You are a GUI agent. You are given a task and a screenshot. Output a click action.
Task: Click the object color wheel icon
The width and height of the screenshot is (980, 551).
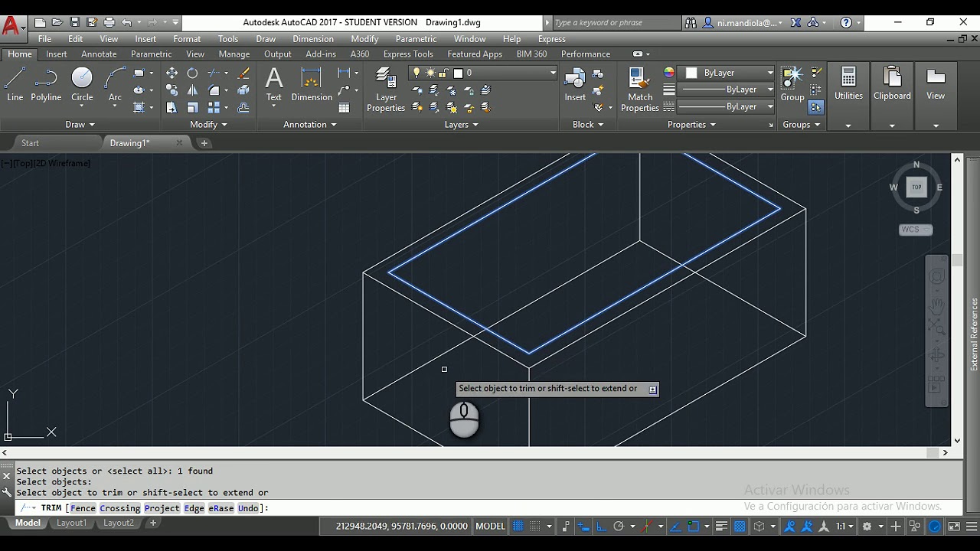tap(669, 73)
